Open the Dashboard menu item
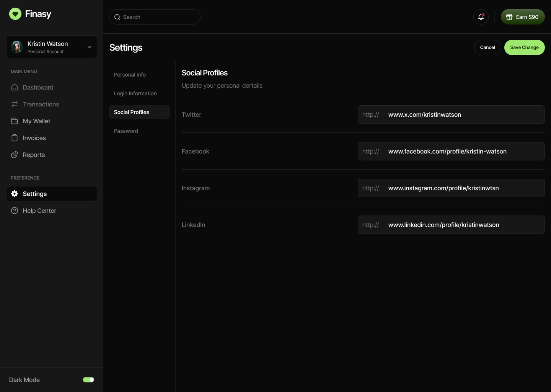551x392 pixels. (52, 87)
